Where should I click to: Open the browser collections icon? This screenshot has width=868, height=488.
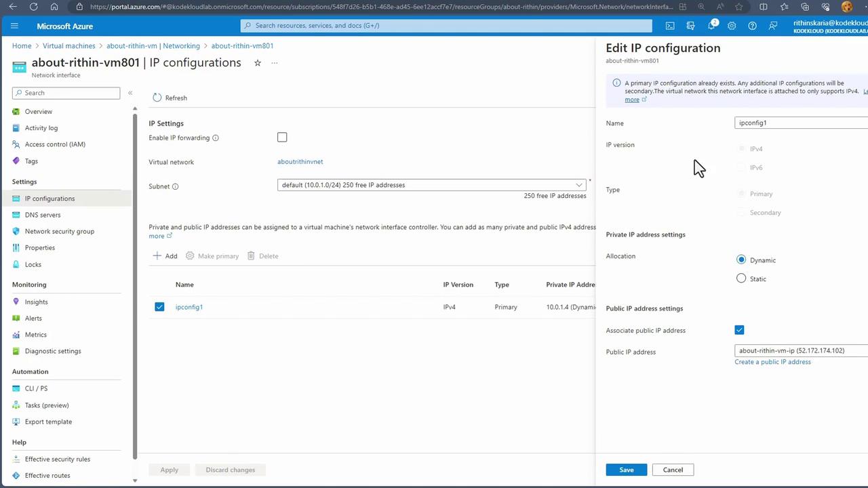click(805, 7)
